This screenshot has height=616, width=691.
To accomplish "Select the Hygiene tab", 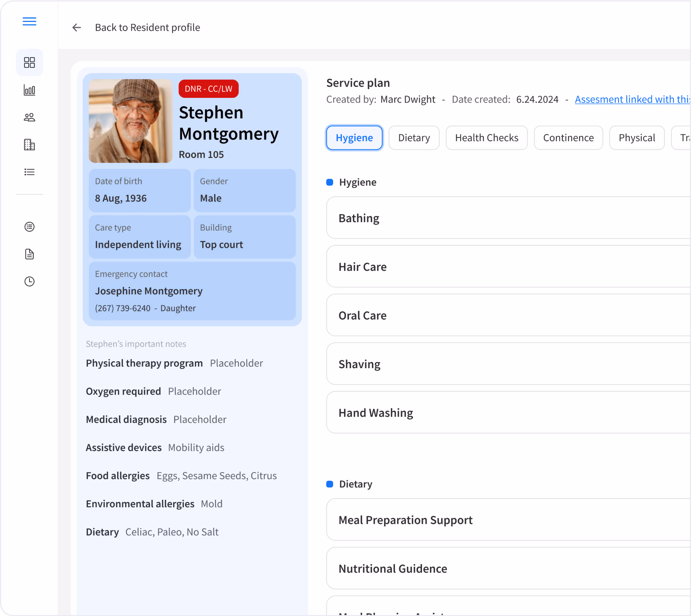I will point(354,138).
